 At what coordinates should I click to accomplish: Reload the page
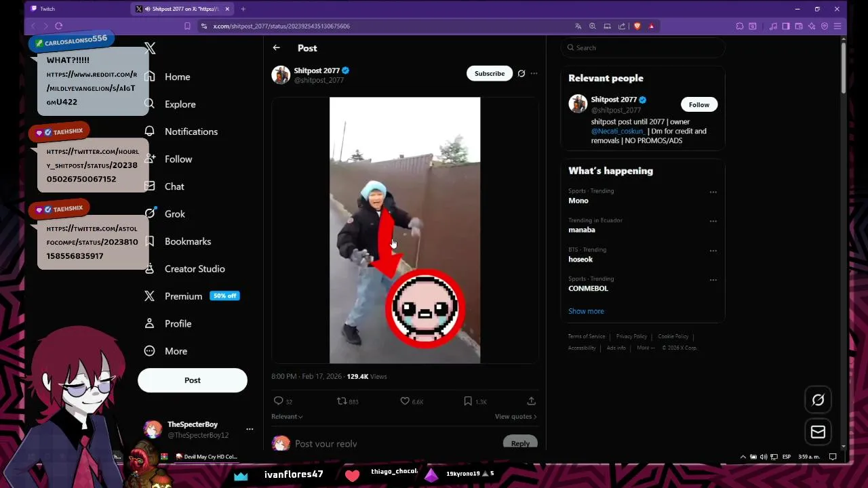(x=59, y=26)
